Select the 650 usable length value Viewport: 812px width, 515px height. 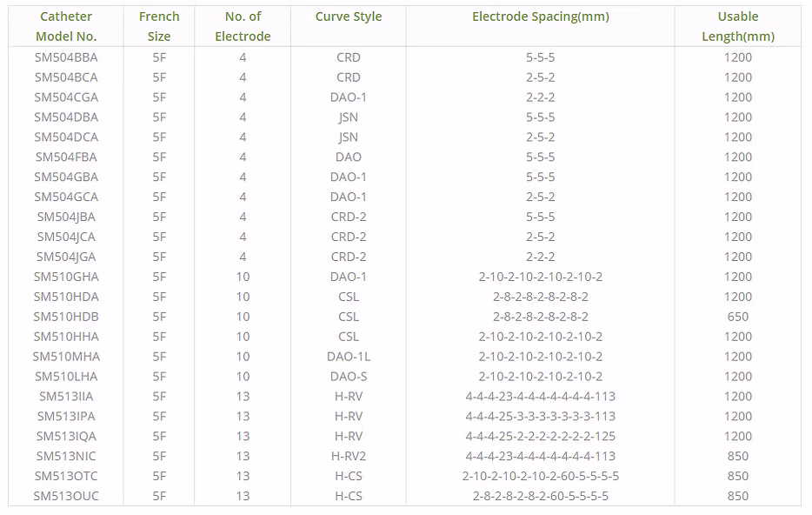click(737, 317)
